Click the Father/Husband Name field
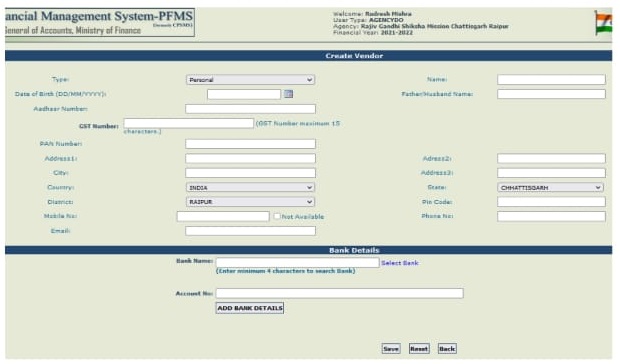The height and width of the screenshot is (364, 620). click(551, 94)
